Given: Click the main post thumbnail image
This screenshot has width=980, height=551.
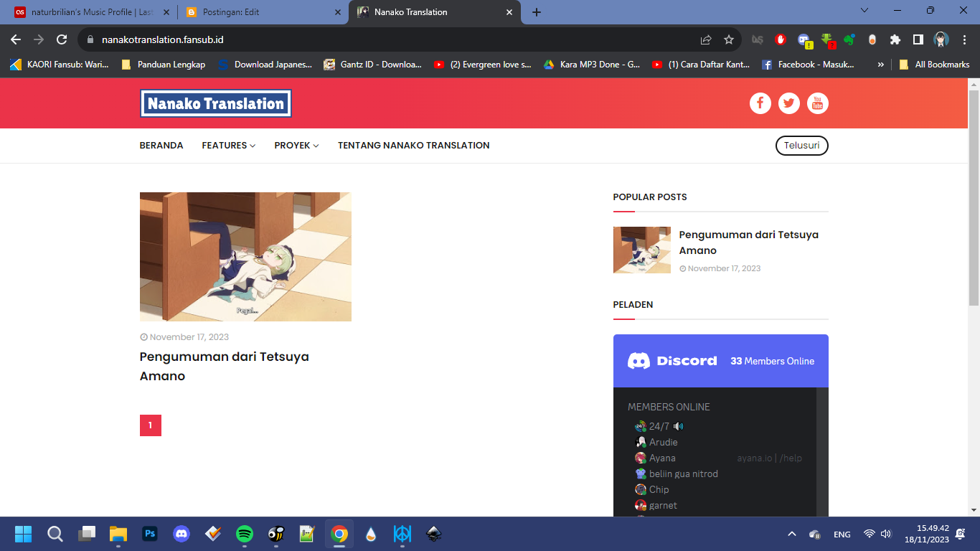Looking at the screenshot, I should click(245, 256).
